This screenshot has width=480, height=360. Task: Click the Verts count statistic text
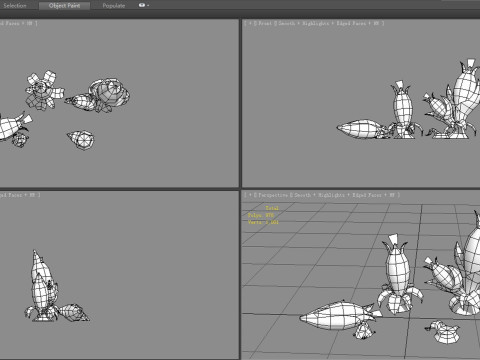[x=263, y=222]
